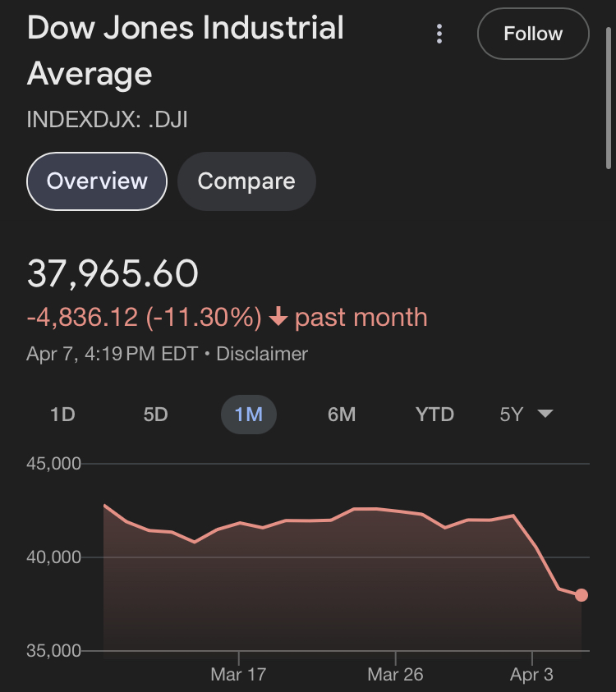Open the three-dot more options menu
The height and width of the screenshot is (692, 616).
(x=439, y=34)
